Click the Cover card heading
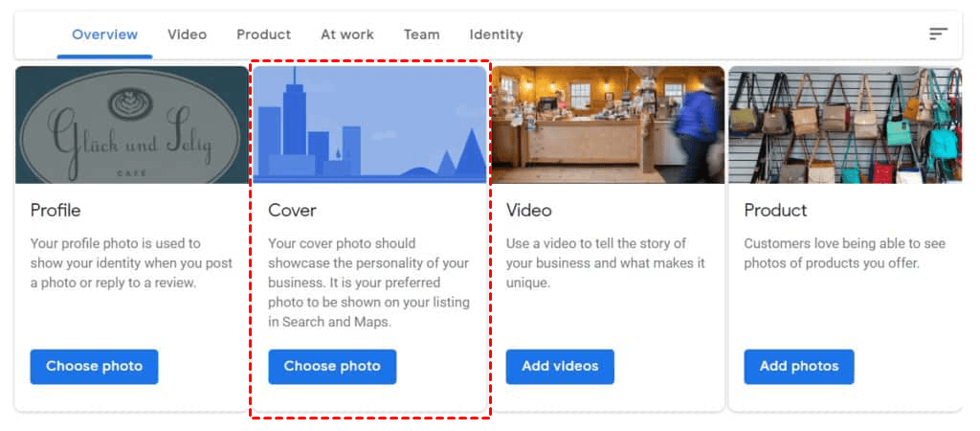The image size is (980, 431). (292, 210)
